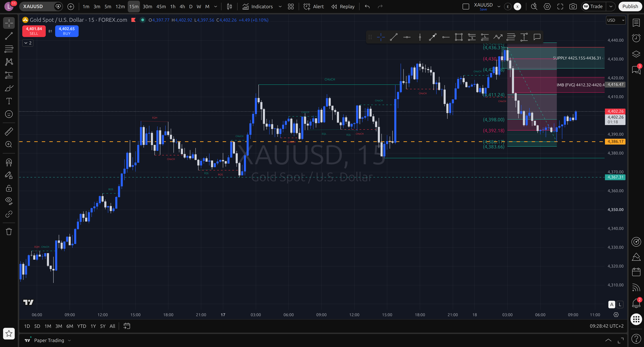Open the go to date calendar
This screenshot has width=644, height=347.
pyautogui.click(x=127, y=326)
